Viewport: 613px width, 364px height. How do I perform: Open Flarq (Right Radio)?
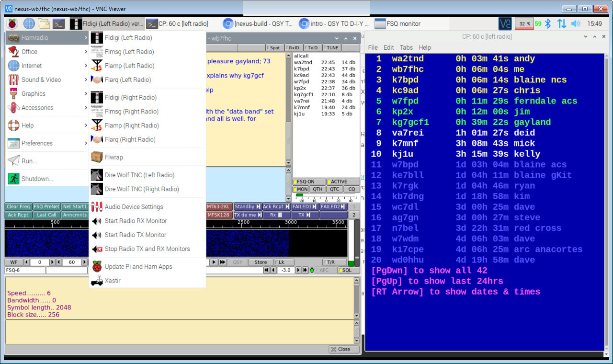click(148, 139)
